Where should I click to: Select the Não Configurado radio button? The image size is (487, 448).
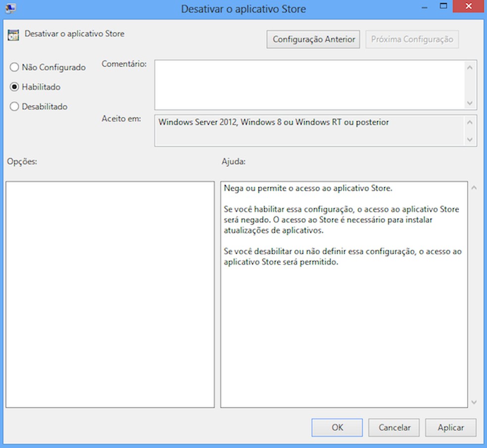(x=14, y=67)
